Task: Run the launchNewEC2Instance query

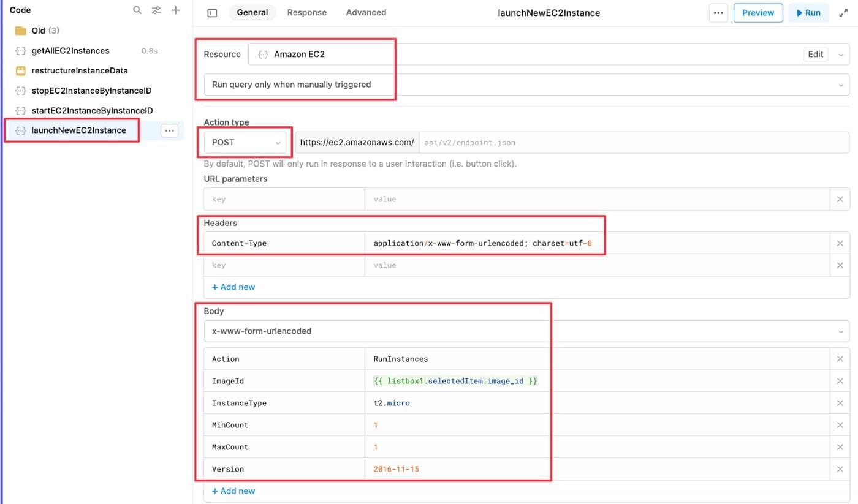Action: pyautogui.click(x=808, y=12)
